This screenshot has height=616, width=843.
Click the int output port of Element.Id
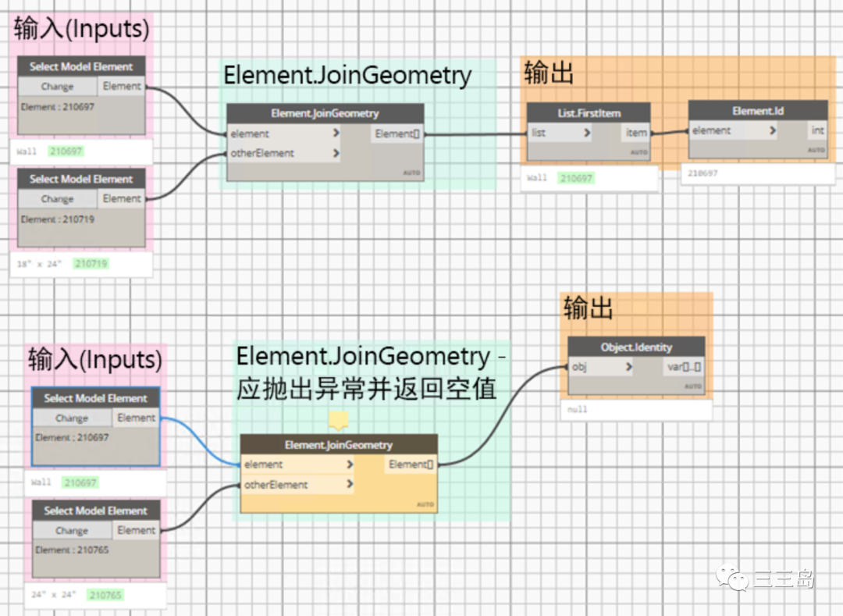click(817, 130)
